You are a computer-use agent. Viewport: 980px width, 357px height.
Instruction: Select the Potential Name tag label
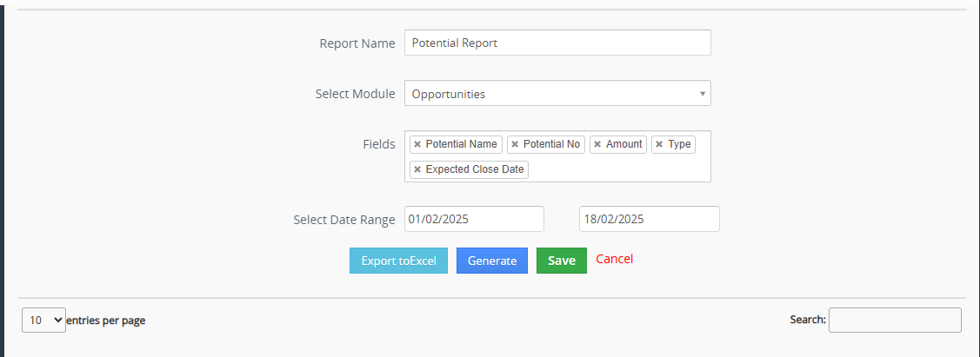pyautogui.click(x=461, y=144)
